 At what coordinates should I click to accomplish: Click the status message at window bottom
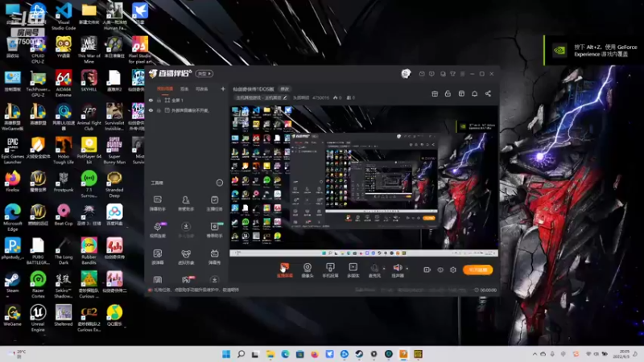[196, 290]
